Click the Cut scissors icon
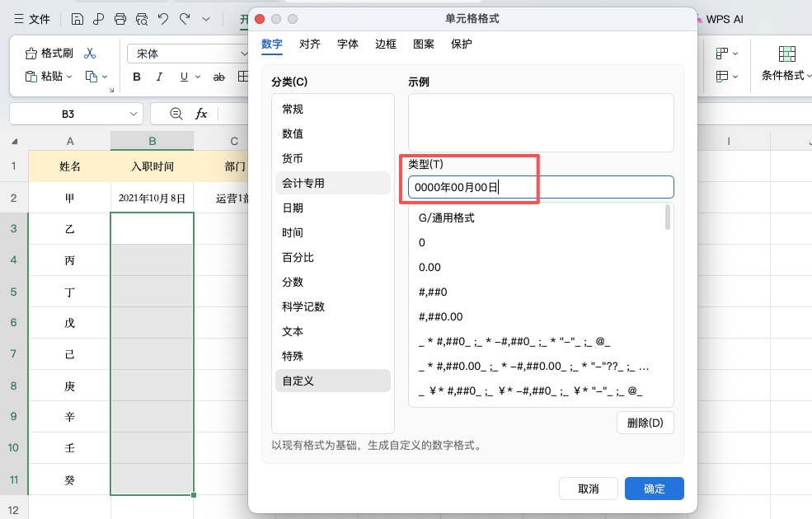 90,54
